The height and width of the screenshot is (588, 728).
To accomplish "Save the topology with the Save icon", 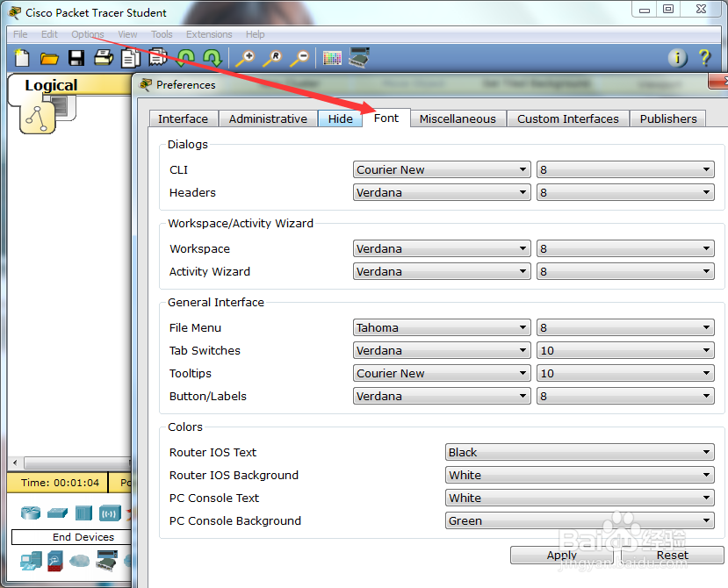I will pos(76,57).
